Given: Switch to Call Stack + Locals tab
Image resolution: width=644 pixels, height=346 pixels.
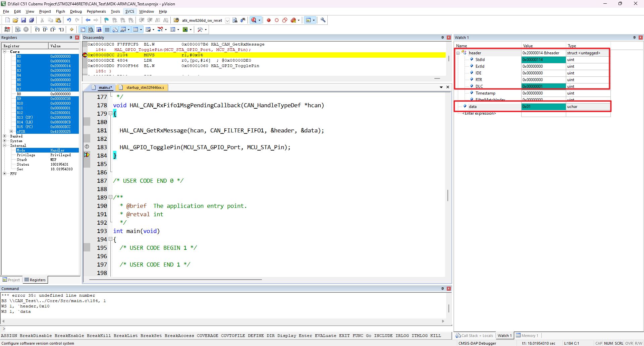Looking at the screenshot, I should click(474, 336).
